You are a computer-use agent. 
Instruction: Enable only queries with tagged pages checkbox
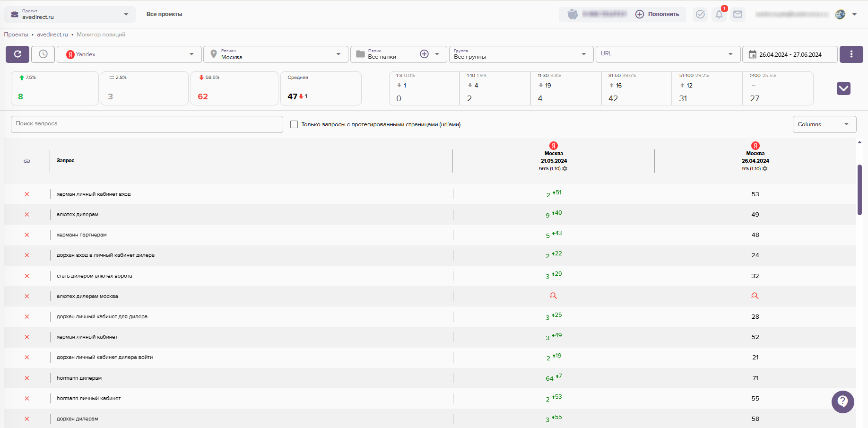pyautogui.click(x=294, y=124)
